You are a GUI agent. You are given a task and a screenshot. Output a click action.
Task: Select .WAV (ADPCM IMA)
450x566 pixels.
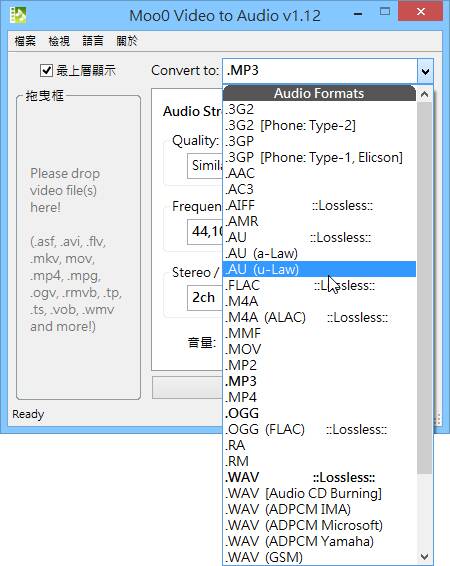(319, 509)
